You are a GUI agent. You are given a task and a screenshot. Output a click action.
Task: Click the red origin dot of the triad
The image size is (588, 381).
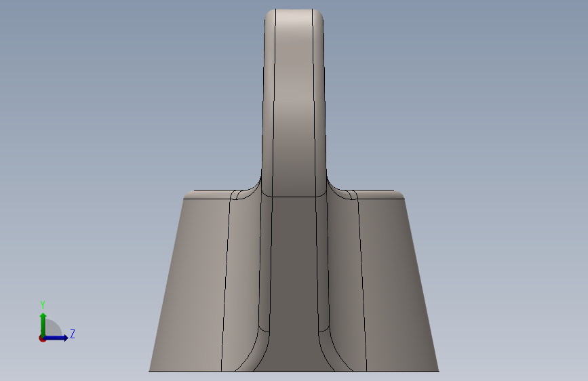pyautogui.click(x=42, y=338)
